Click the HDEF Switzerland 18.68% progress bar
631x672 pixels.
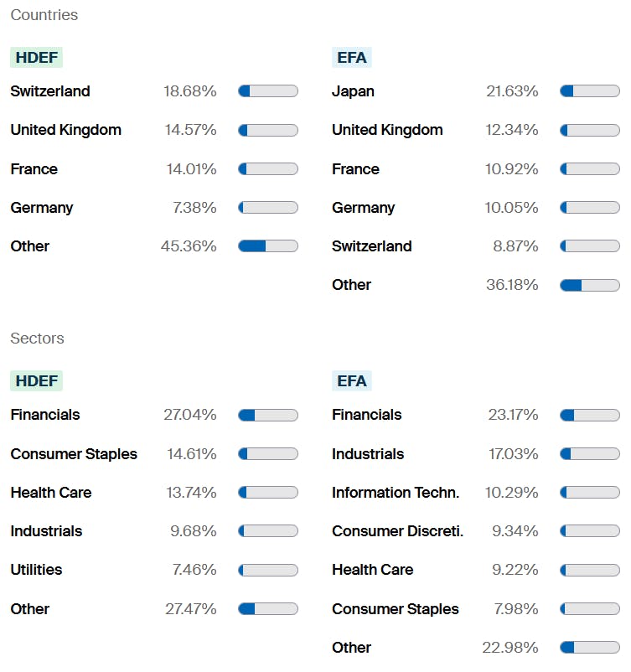pos(268,91)
